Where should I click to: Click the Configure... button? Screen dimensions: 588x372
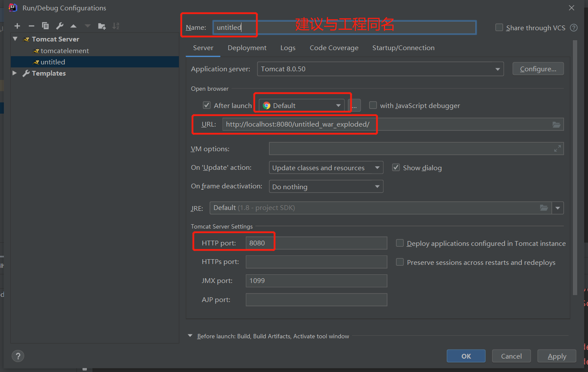pos(538,69)
